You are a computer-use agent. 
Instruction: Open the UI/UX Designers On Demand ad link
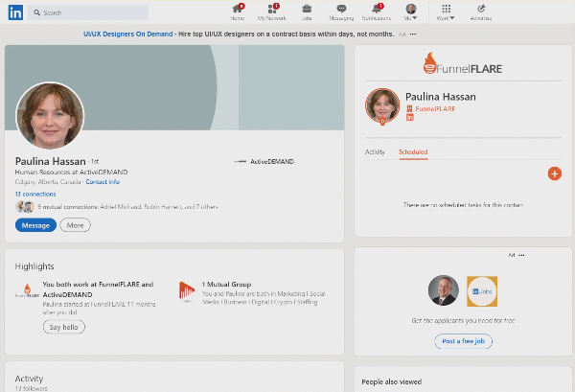pos(128,35)
